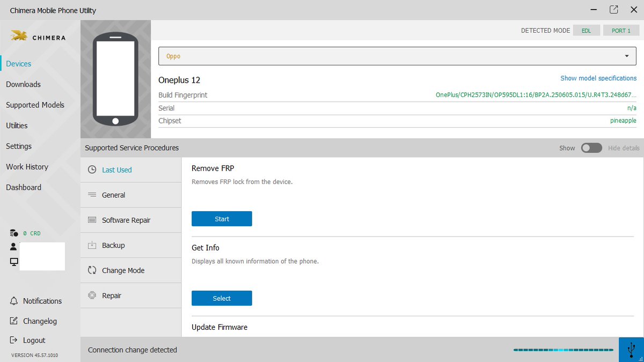Select the Backup procedures tab
The image size is (644, 362).
[x=131, y=245]
